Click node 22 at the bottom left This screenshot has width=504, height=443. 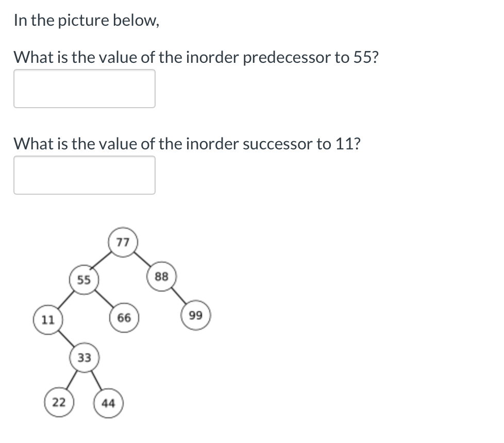[58, 402]
